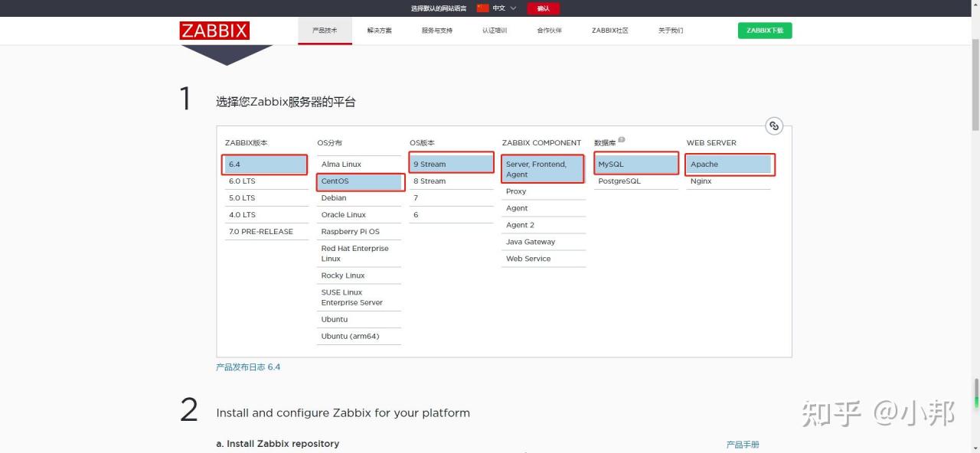
Task: Select Raspberry Pi OS distribution
Action: 359,232
